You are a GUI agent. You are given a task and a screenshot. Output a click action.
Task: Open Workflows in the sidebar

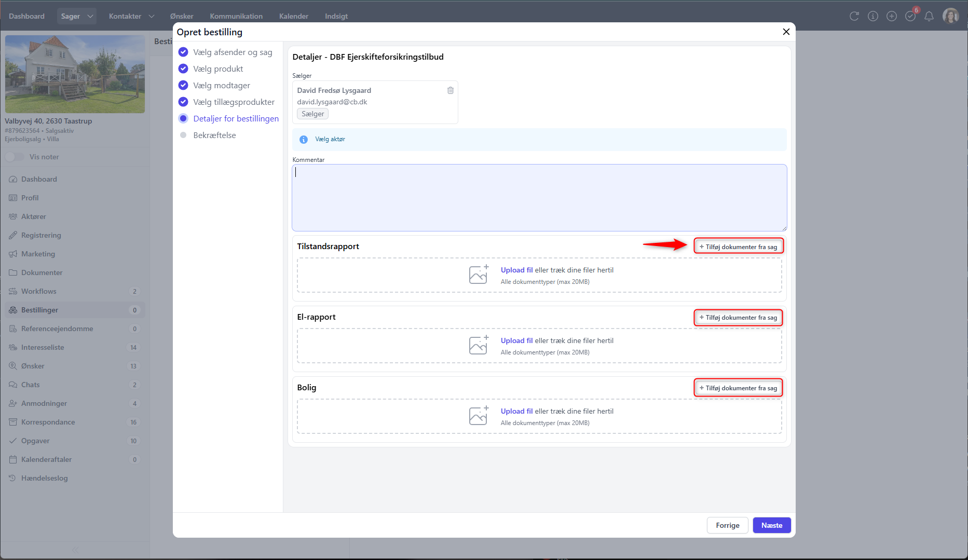pyautogui.click(x=38, y=291)
